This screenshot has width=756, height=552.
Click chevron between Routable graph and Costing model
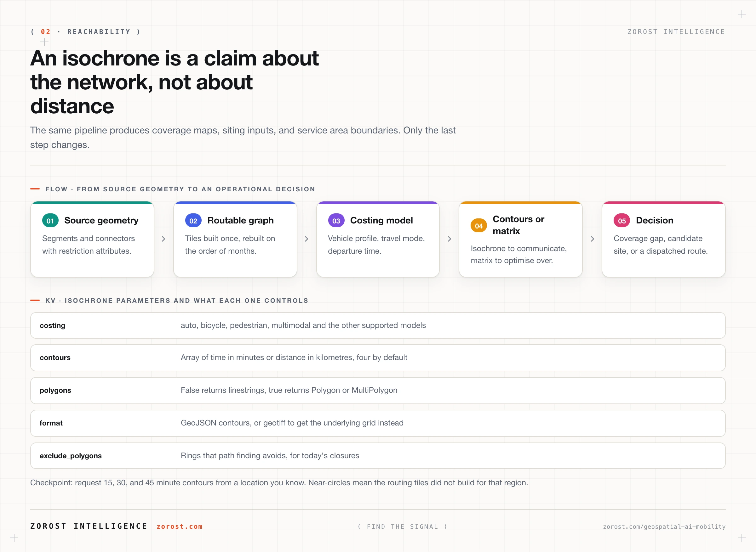point(306,239)
